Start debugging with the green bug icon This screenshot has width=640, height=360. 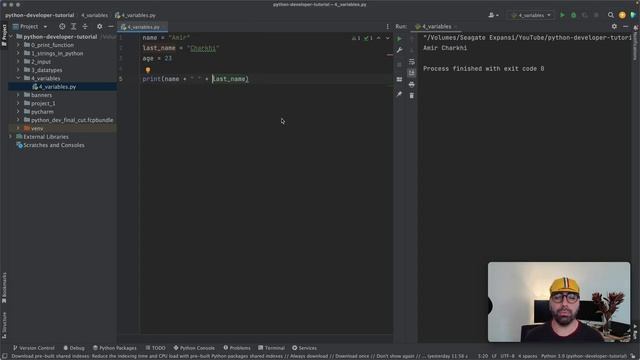click(x=573, y=15)
